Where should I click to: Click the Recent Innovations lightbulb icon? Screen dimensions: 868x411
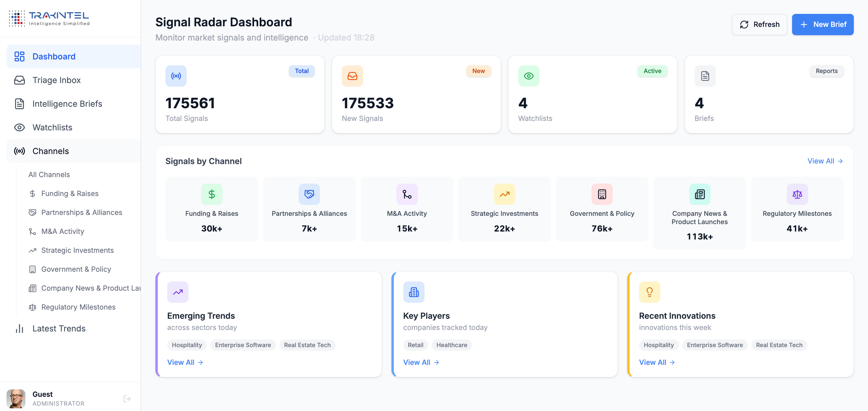[x=649, y=292]
